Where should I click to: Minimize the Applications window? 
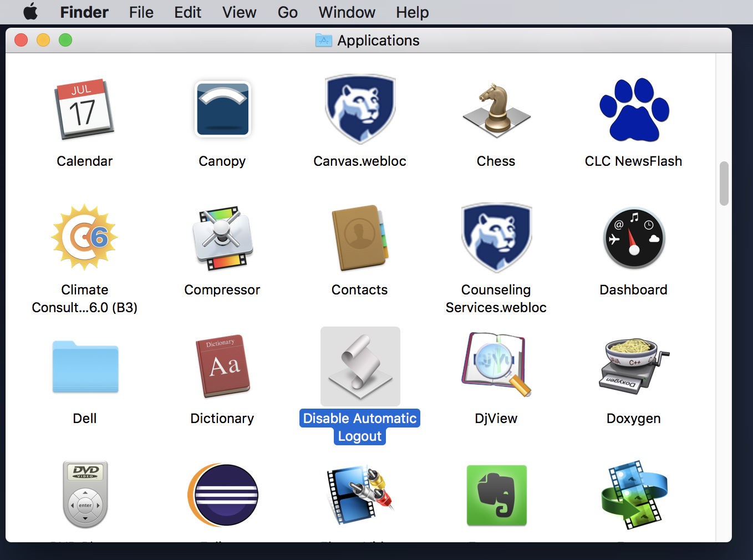pos(43,40)
